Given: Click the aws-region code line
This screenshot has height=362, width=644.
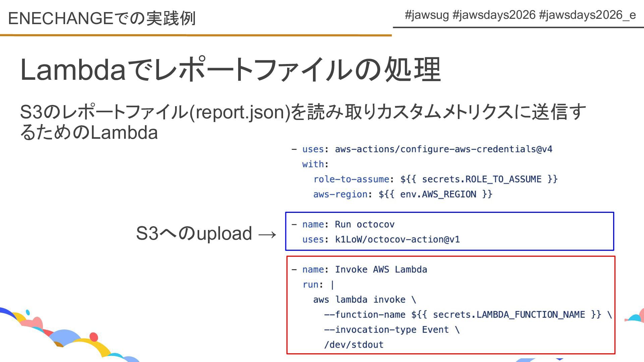Looking at the screenshot, I should (402, 194).
